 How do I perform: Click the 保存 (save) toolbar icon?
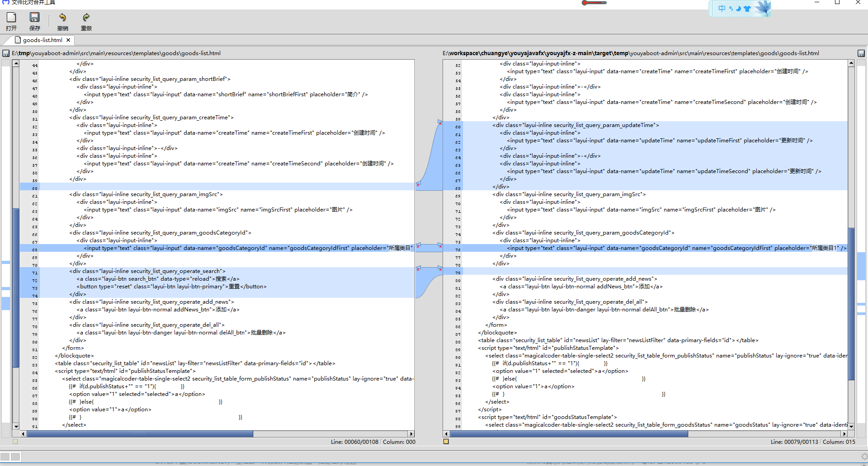click(x=35, y=18)
